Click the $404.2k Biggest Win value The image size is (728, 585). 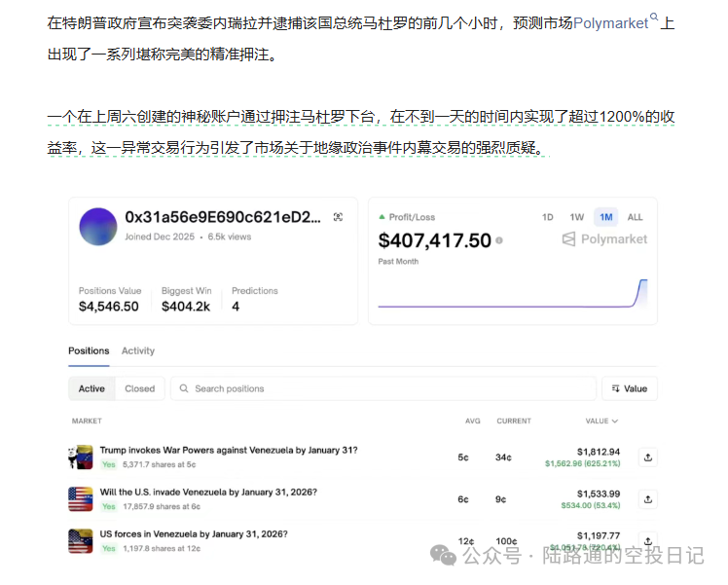pyautogui.click(x=186, y=307)
